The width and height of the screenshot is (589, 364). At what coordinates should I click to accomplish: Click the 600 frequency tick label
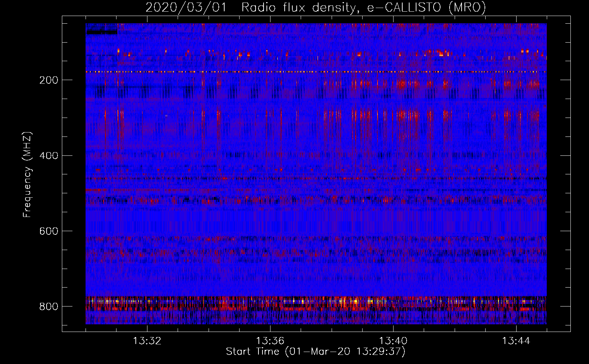(48, 232)
